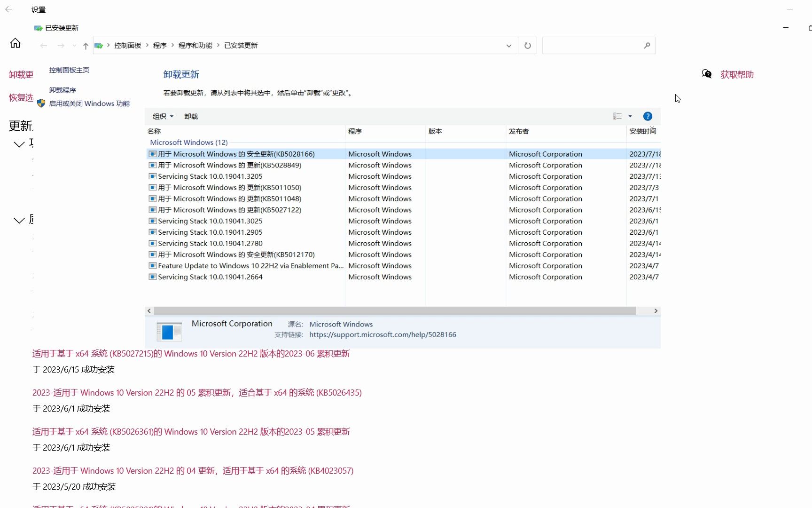Click the search magnifier icon

click(647, 46)
